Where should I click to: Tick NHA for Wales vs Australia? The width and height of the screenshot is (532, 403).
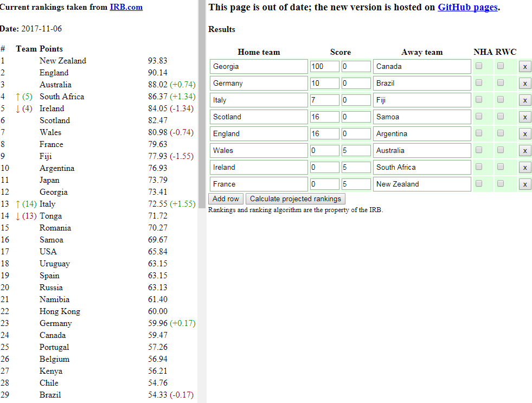479,150
